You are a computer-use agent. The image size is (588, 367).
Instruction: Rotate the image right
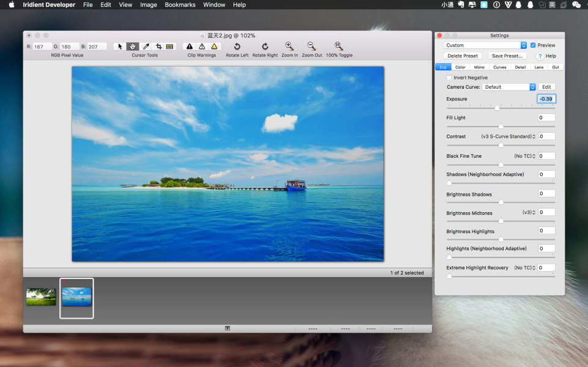[265, 46]
